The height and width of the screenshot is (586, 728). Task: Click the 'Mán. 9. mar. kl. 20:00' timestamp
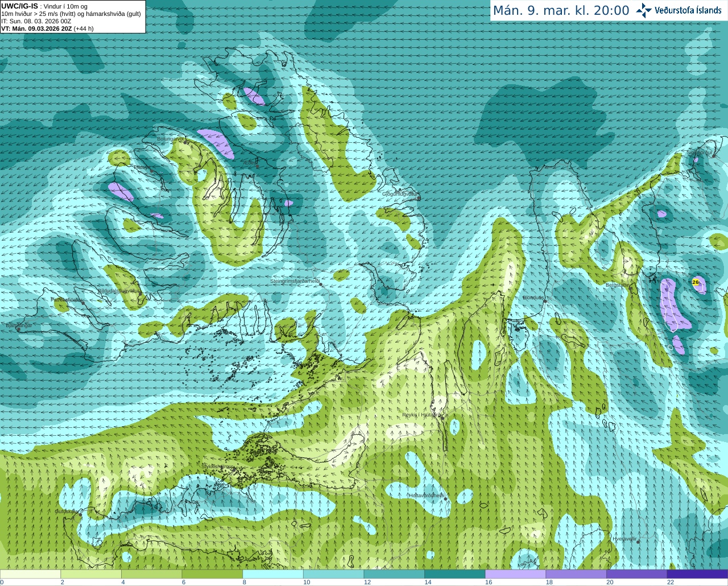(561, 11)
